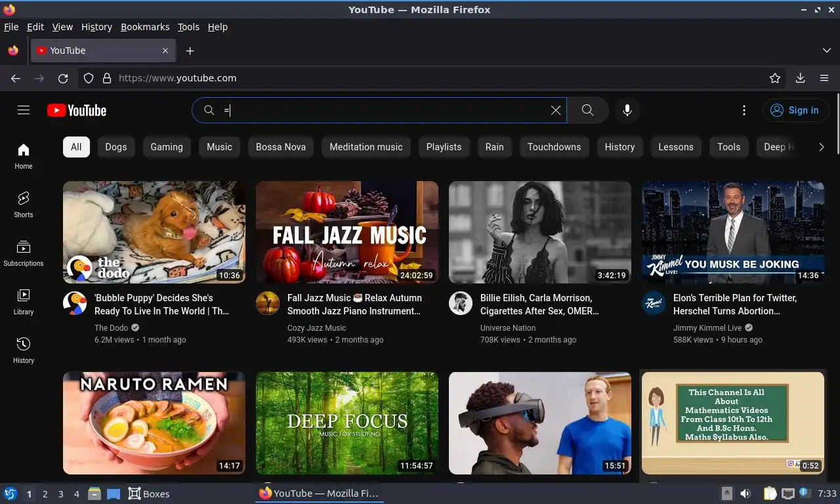Open the Help menu
This screenshot has height=504, width=840.
click(x=218, y=27)
